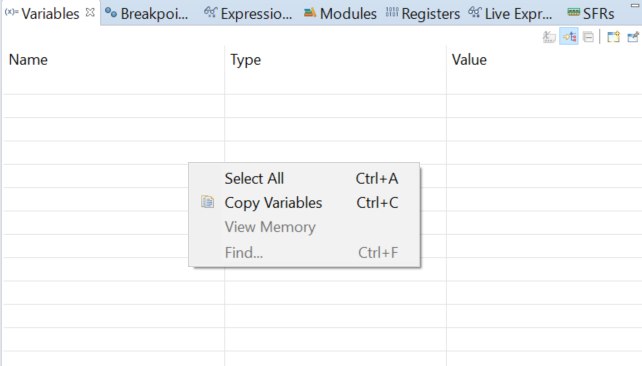Open the Registers tab

pos(423,14)
